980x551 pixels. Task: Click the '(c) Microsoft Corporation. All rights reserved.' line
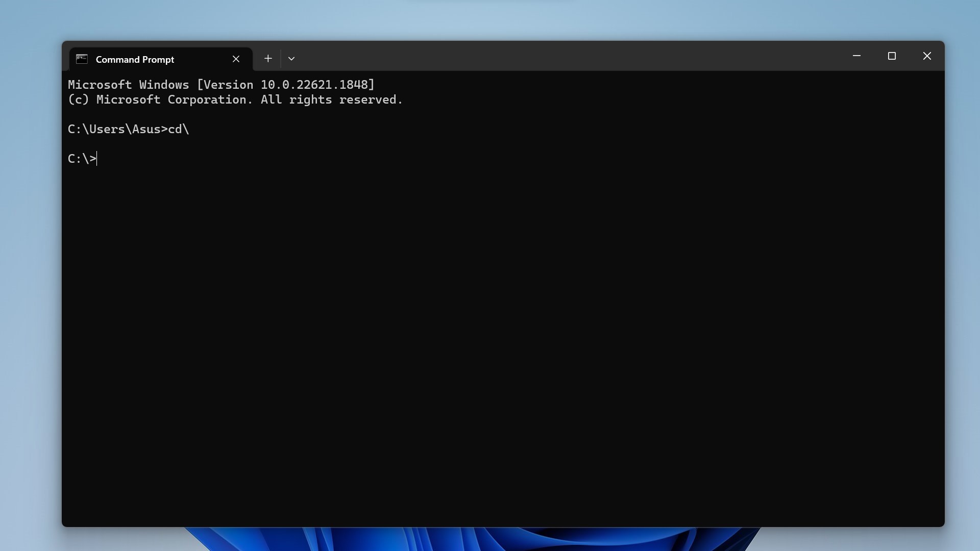[235, 99]
